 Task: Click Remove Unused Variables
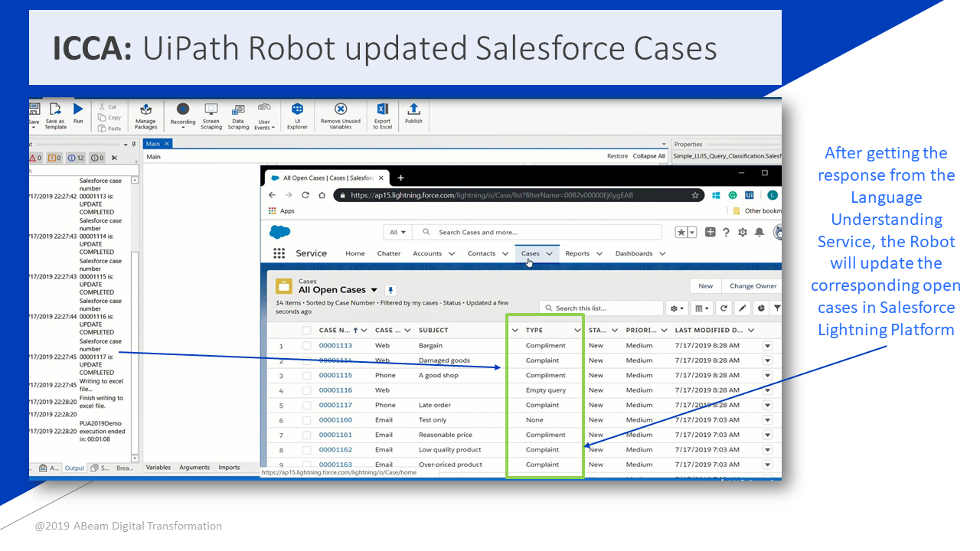coord(341,116)
